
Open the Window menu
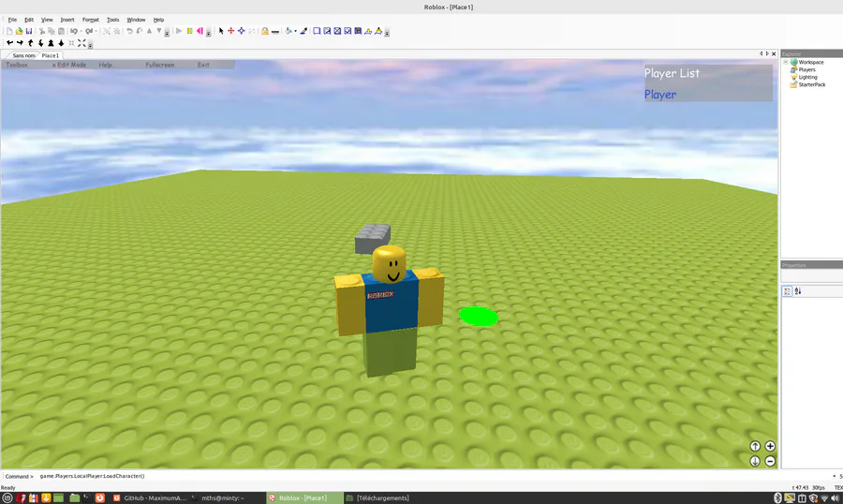click(136, 20)
